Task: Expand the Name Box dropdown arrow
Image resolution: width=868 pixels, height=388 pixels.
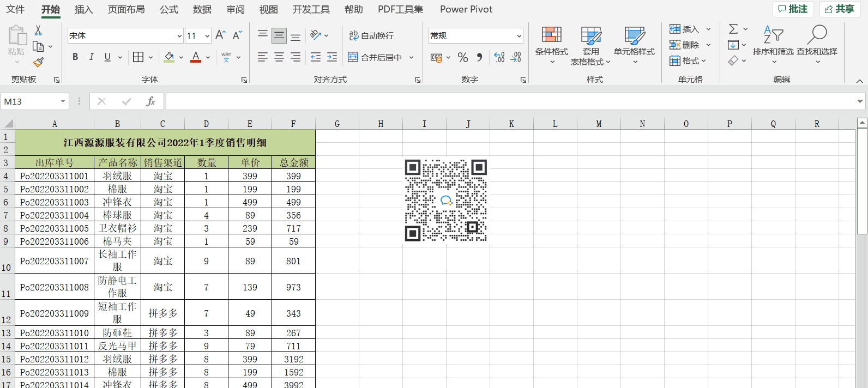Action: (63, 101)
